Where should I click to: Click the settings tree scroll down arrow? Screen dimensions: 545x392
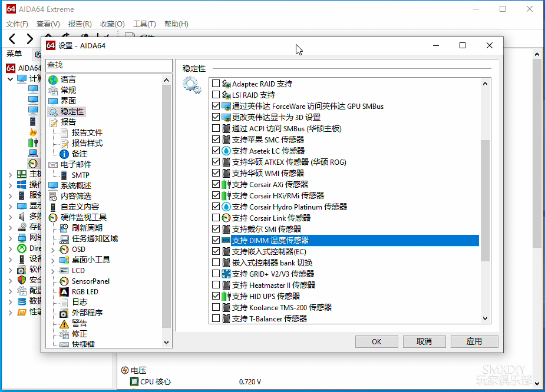pos(167,343)
